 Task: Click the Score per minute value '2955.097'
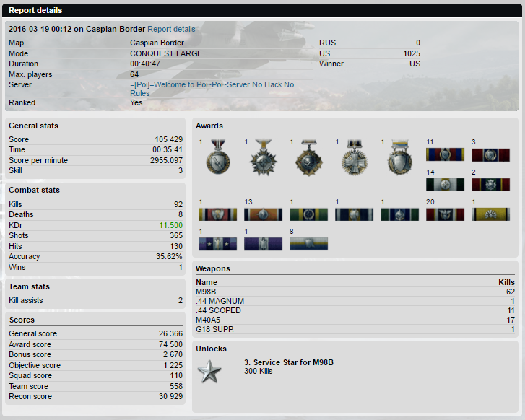click(166, 160)
